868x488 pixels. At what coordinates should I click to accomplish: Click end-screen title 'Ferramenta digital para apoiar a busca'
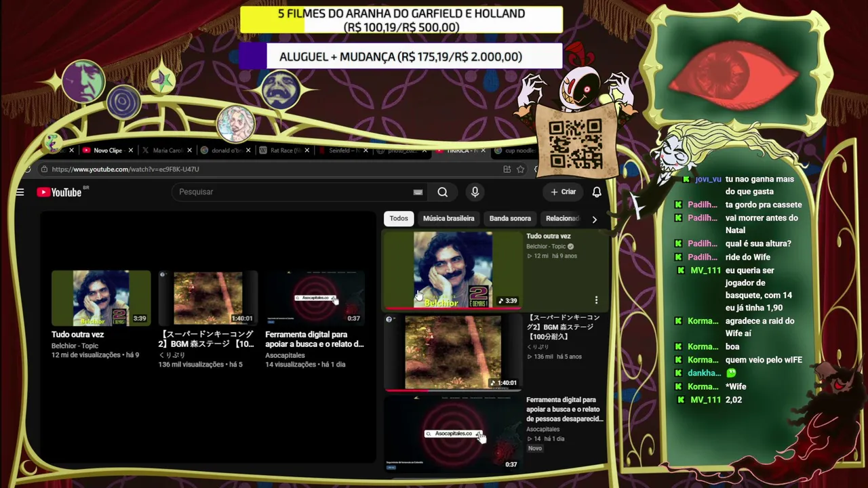[315, 339]
